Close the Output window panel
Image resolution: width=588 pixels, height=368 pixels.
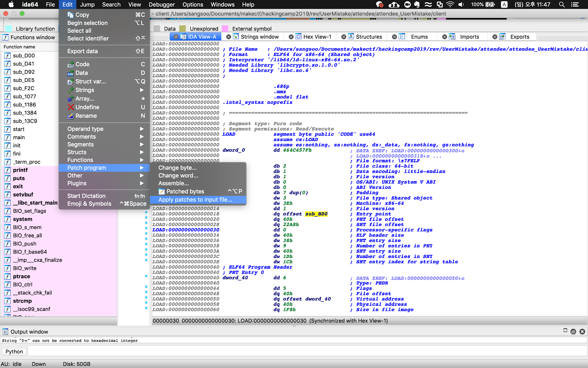pos(582,332)
